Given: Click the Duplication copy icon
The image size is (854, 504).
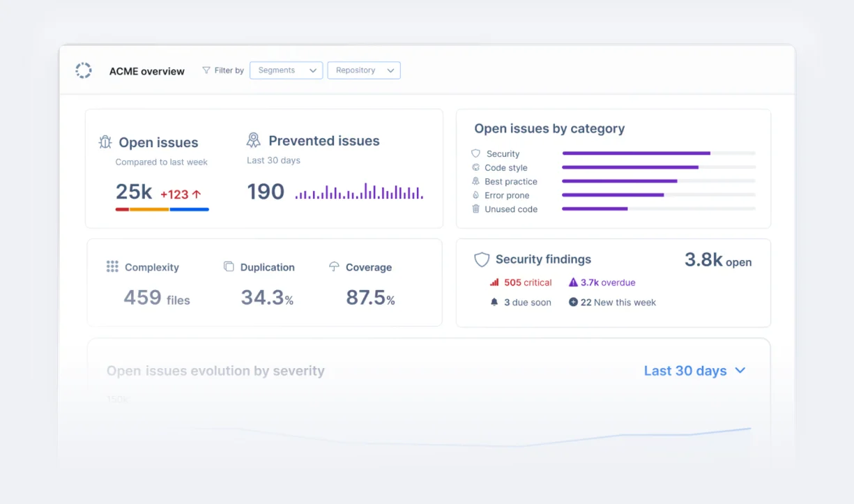Looking at the screenshot, I should coord(229,266).
